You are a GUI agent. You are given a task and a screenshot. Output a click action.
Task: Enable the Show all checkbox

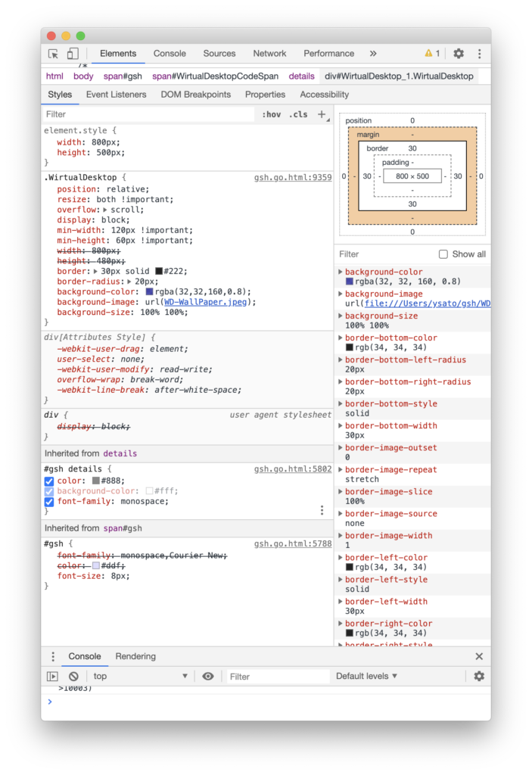coord(443,254)
